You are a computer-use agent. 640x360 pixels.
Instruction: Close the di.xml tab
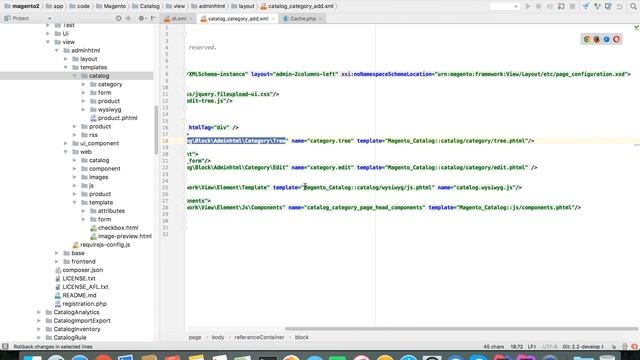191,19
